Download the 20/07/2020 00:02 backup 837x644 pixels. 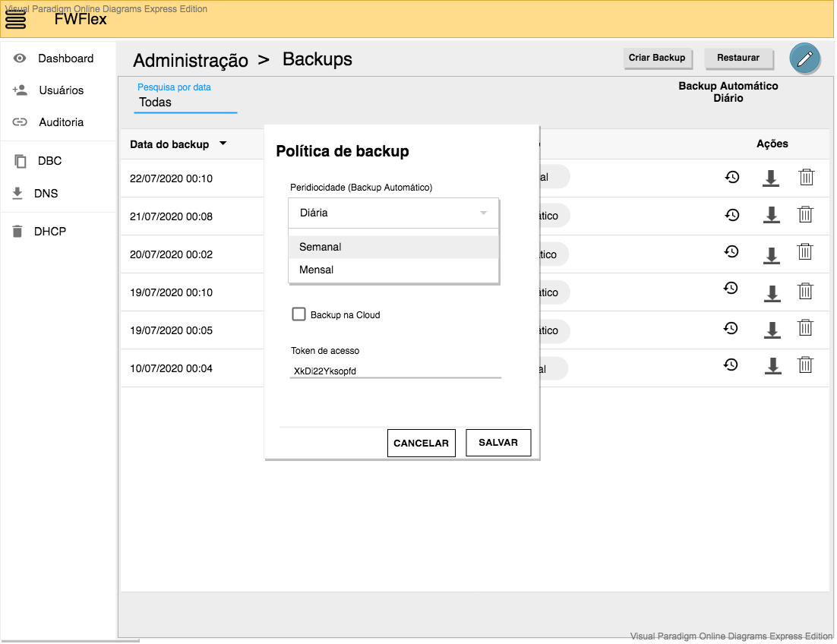[x=772, y=256]
